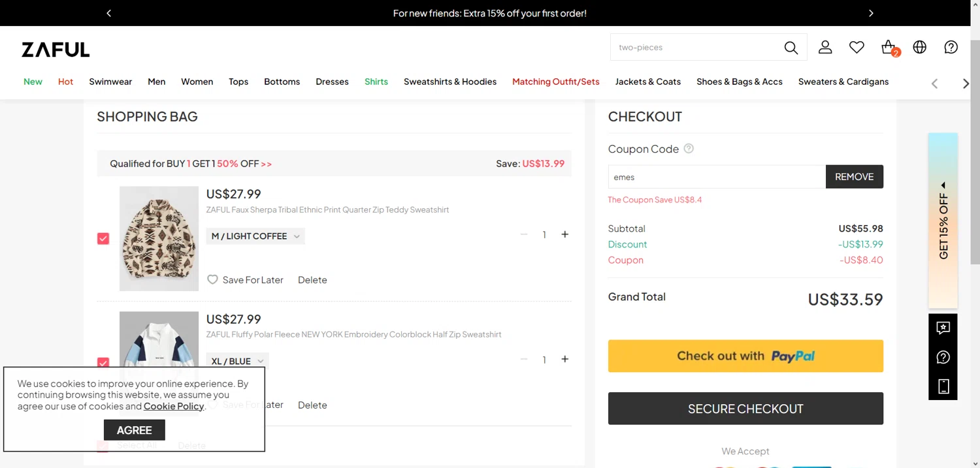
Task: Show next promo banner message
Action: [871, 13]
